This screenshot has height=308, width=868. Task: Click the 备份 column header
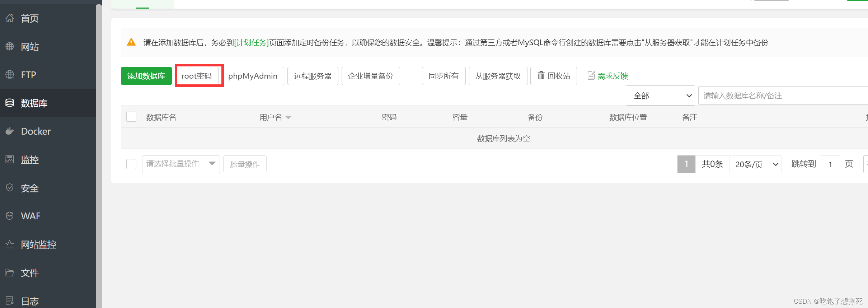coord(535,117)
